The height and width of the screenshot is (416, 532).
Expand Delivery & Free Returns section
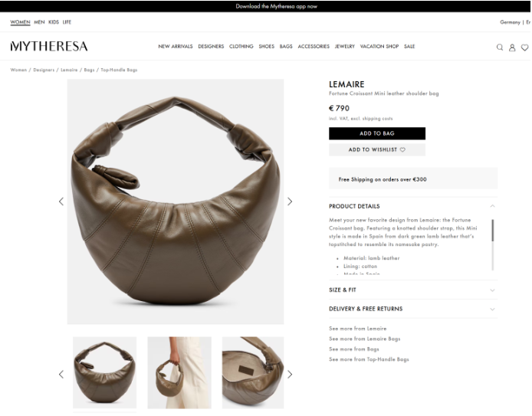coord(413,309)
